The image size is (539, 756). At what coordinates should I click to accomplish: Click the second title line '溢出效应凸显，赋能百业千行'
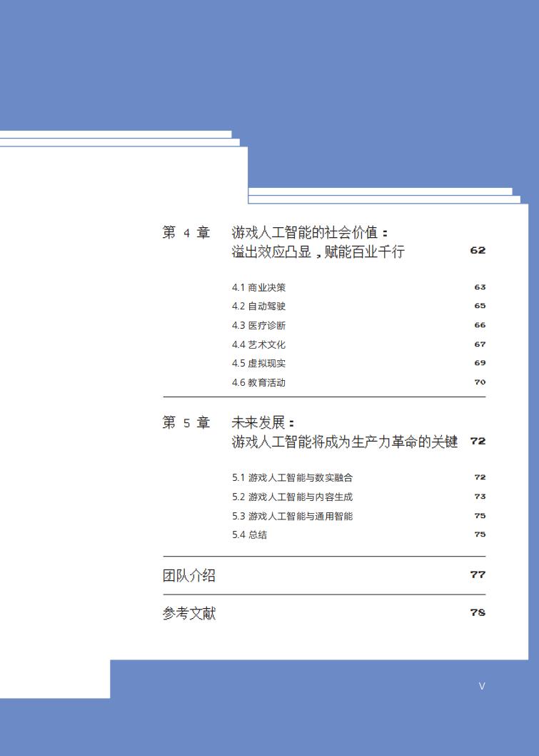(x=318, y=252)
